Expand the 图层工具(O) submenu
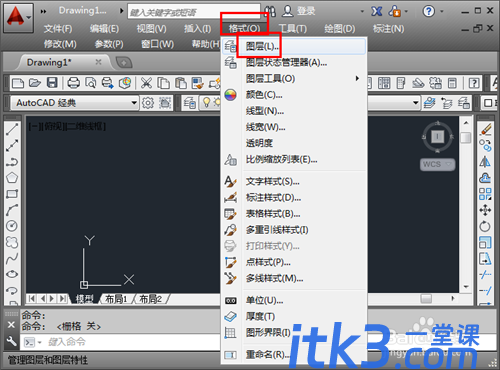This screenshot has width=500, height=370. click(x=294, y=79)
